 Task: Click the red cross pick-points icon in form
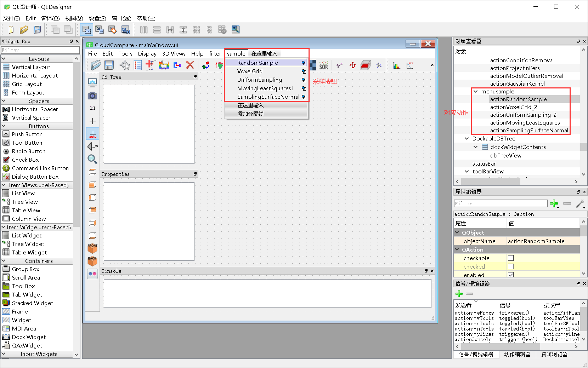150,65
